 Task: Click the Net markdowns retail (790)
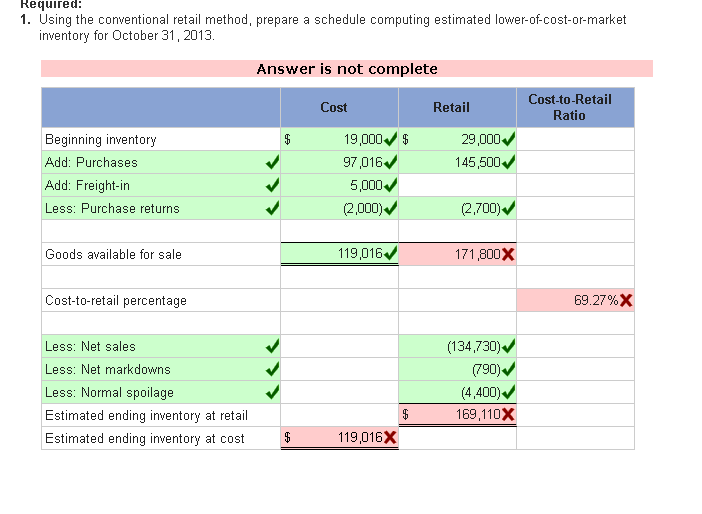click(486, 369)
